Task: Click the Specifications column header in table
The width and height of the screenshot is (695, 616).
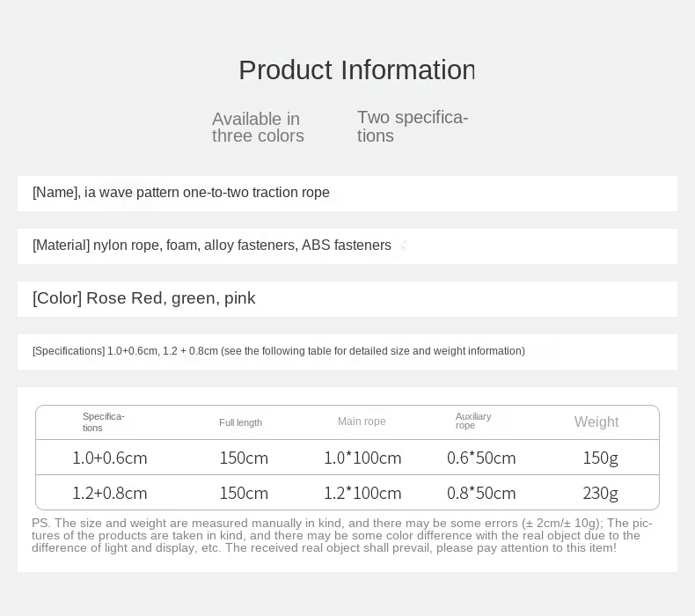Action: pos(103,422)
